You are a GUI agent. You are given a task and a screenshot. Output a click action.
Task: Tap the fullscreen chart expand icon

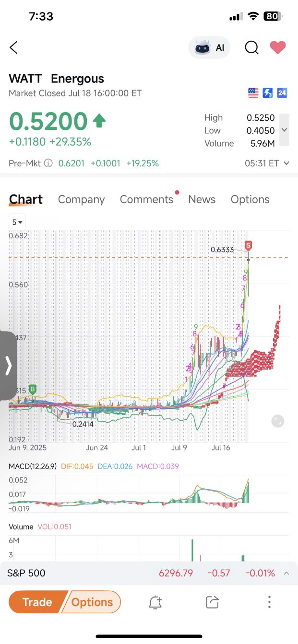click(x=277, y=421)
